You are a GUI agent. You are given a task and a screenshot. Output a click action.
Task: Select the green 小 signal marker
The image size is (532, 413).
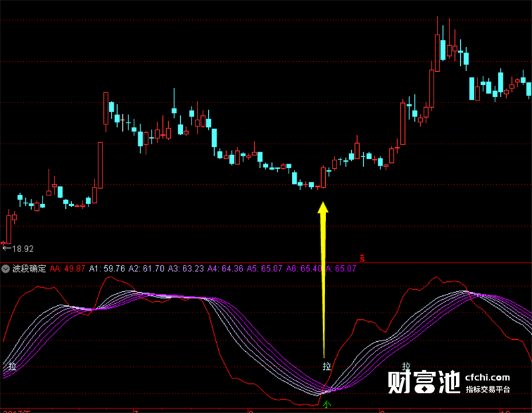[x=327, y=404]
